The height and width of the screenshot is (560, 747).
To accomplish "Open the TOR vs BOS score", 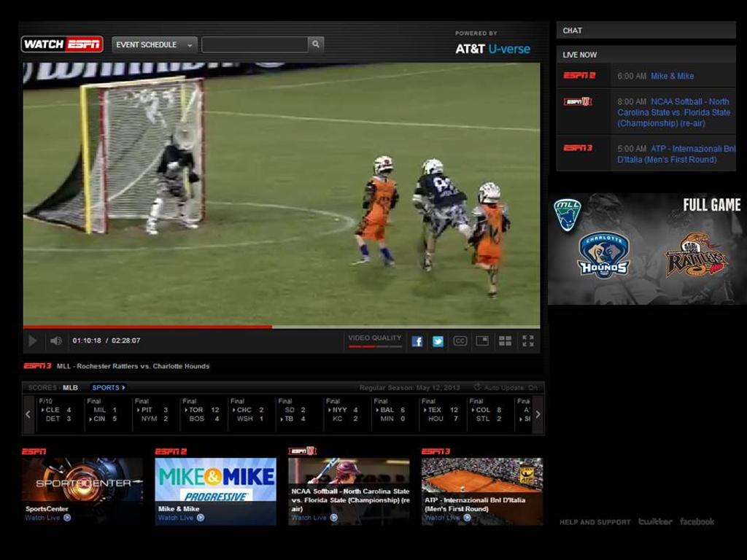I will [x=201, y=411].
